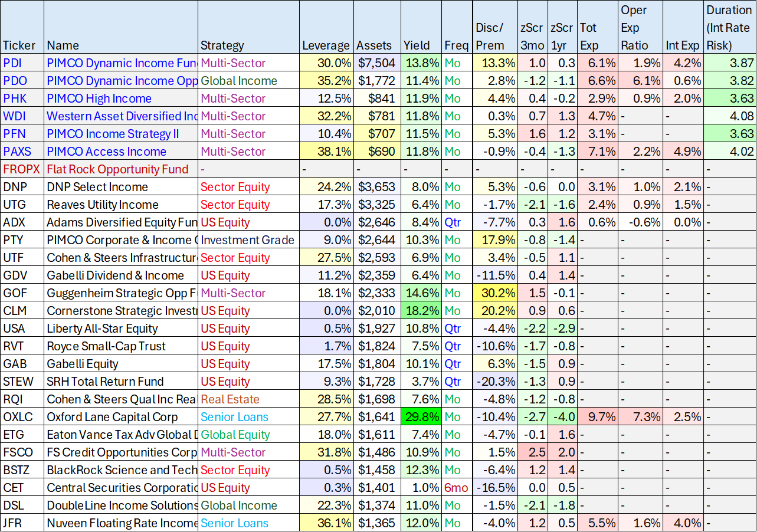Click the Qtr frequency for STEW

(x=457, y=382)
